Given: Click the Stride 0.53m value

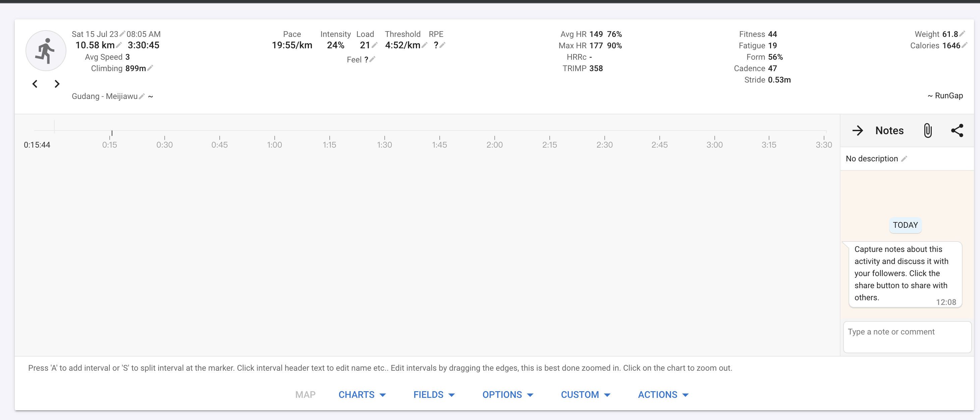Looking at the screenshot, I should point(779,80).
